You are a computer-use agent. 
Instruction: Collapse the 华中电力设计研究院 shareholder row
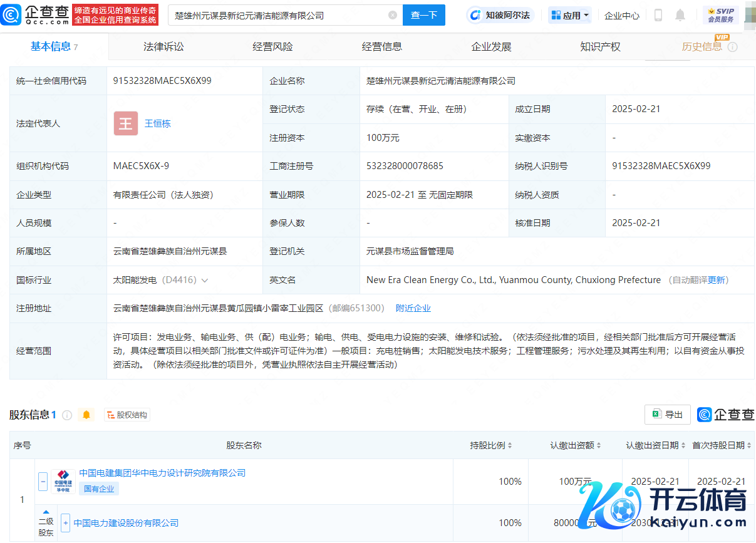point(43,482)
